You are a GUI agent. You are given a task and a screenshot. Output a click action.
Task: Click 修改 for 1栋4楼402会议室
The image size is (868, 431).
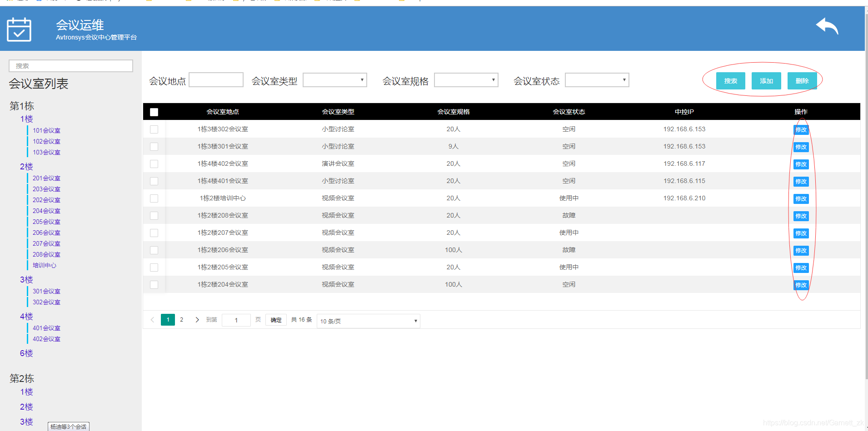(801, 164)
